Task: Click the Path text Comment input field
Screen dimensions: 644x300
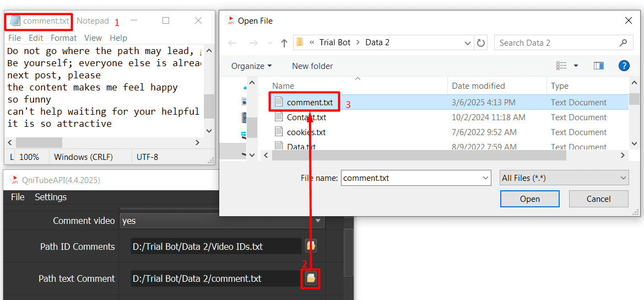Action: [x=217, y=278]
